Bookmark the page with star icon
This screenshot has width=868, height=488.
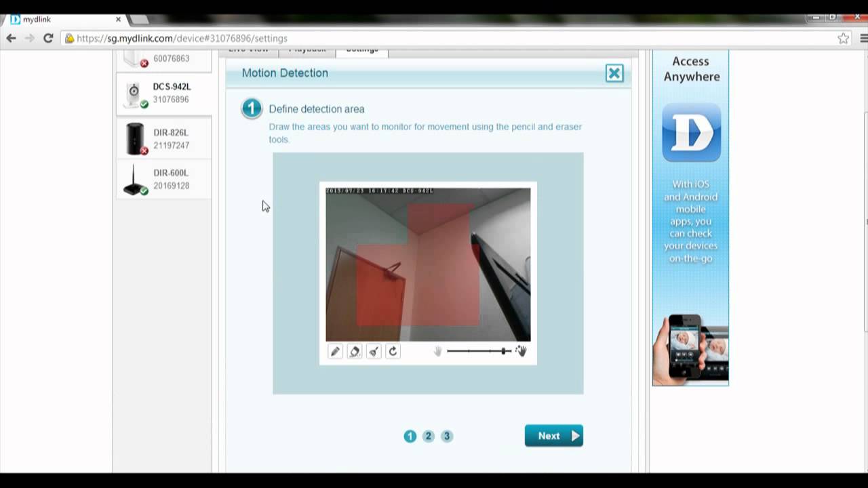843,39
